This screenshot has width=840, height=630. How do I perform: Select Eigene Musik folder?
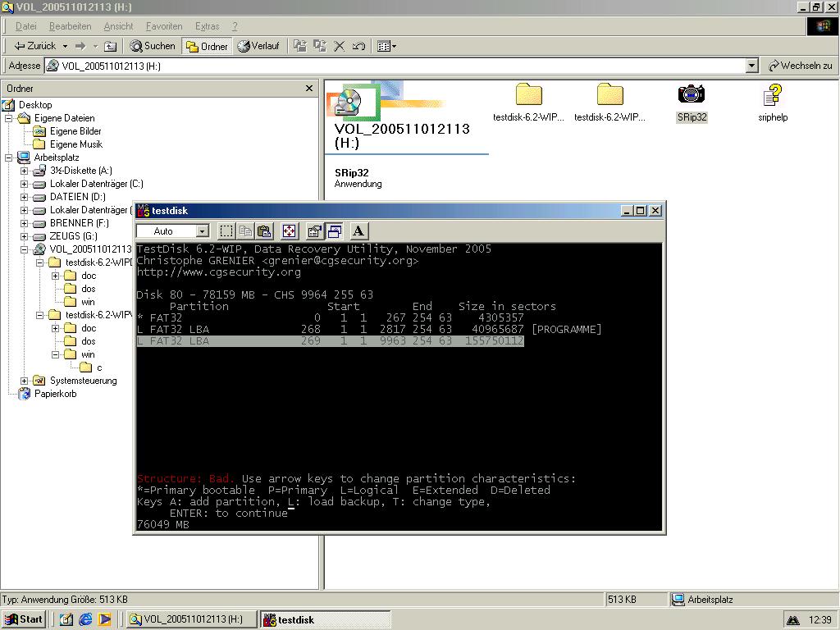76,144
